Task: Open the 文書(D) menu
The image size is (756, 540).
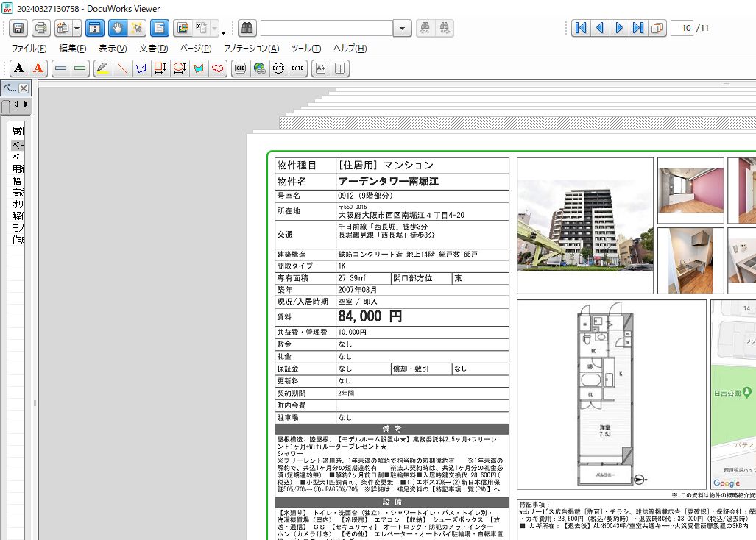Action: 154,48
